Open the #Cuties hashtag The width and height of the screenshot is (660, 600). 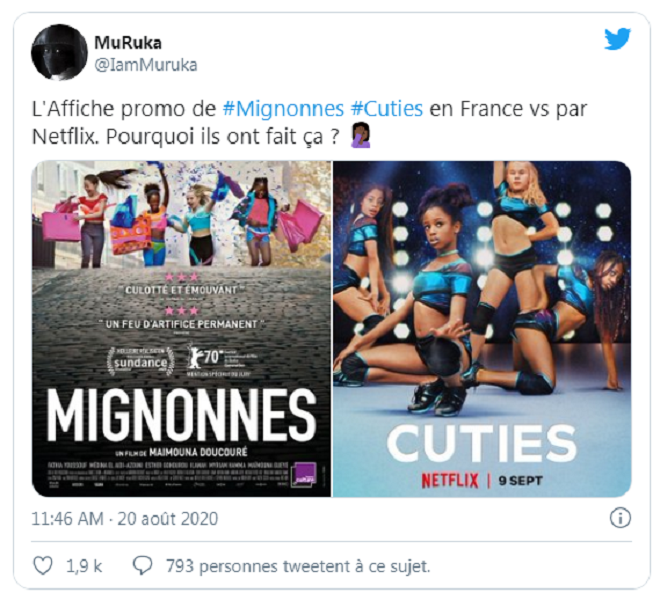[x=387, y=109]
